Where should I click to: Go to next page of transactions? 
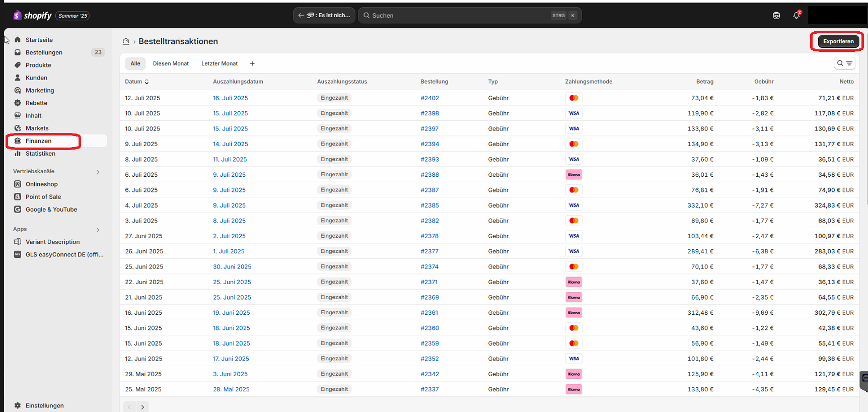[143, 407]
